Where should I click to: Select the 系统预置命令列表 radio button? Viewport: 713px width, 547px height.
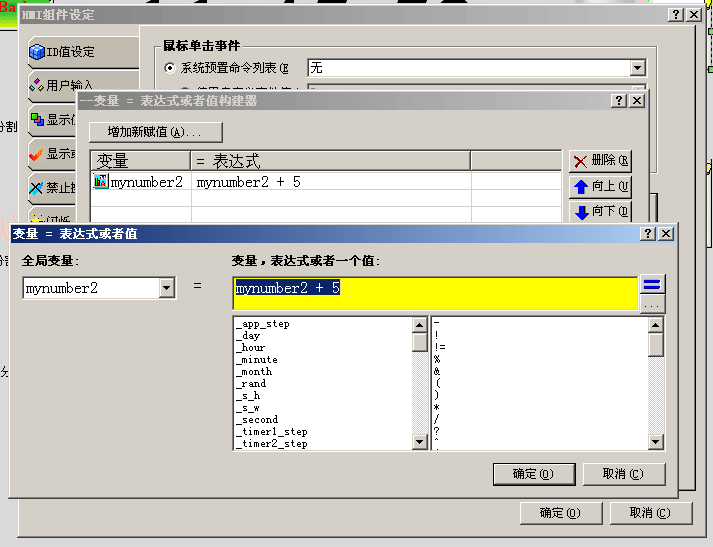[x=170, y=68]
